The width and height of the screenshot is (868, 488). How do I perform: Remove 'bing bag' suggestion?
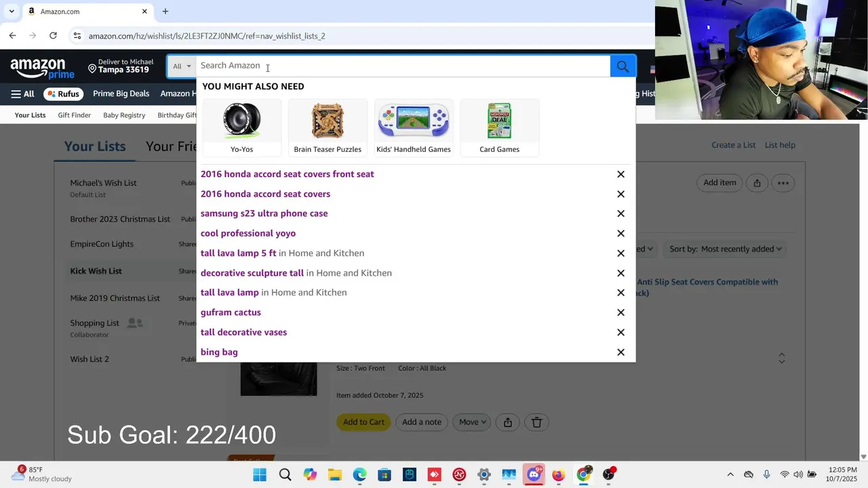pos(620,352)
